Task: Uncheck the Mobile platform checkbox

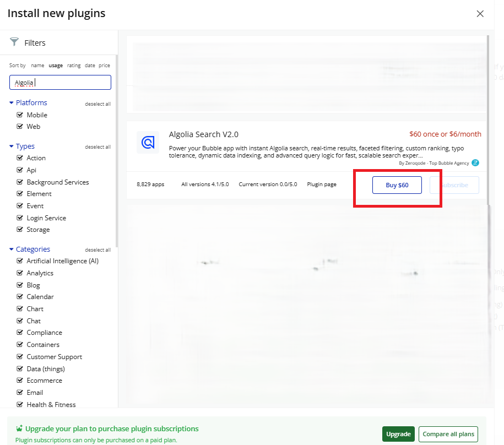Action: pyautogui.click(x=20, y=115)
